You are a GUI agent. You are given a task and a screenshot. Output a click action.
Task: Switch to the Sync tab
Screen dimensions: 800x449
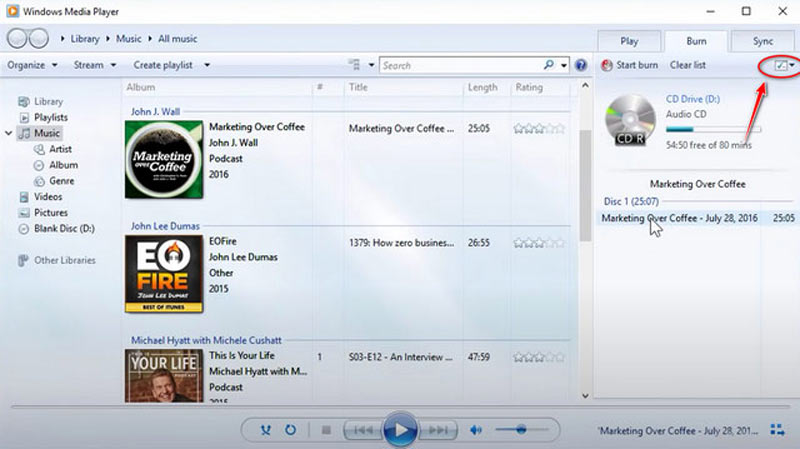click(763, 41)
